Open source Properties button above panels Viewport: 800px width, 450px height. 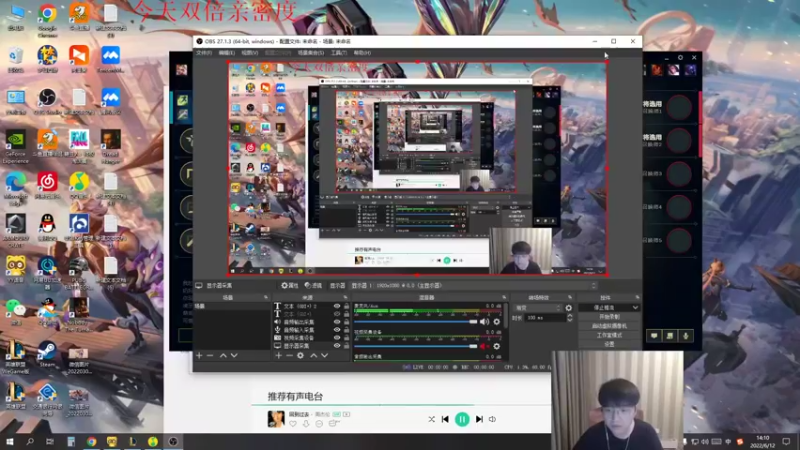290,286
